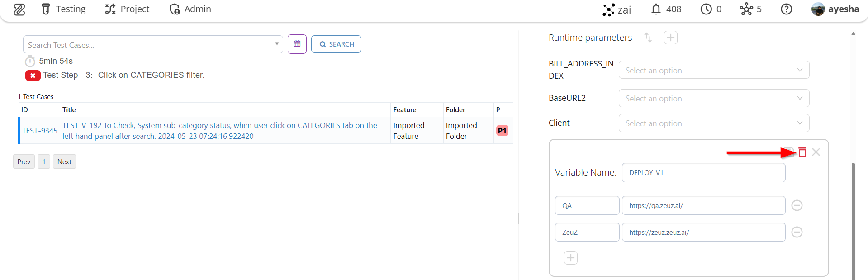Add a new runtime parameter with plus icon
Viewport: 868px width, 280px height.
(670, 38)
